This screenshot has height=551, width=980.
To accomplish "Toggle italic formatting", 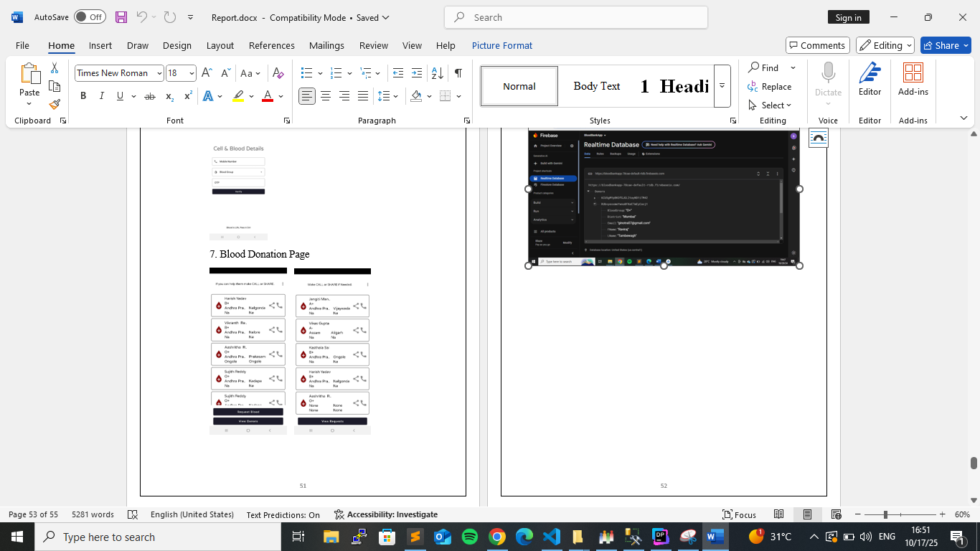I will (101, 96).
